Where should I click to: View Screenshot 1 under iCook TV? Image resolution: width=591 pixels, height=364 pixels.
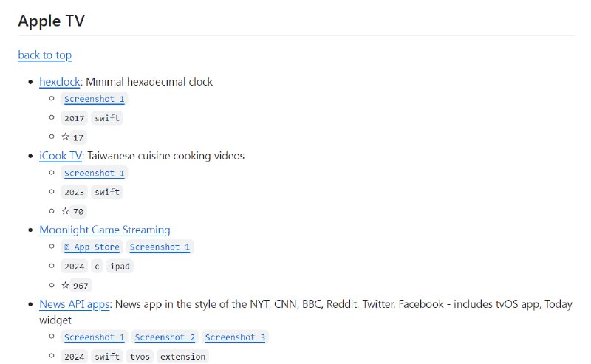tap(94, 173)
